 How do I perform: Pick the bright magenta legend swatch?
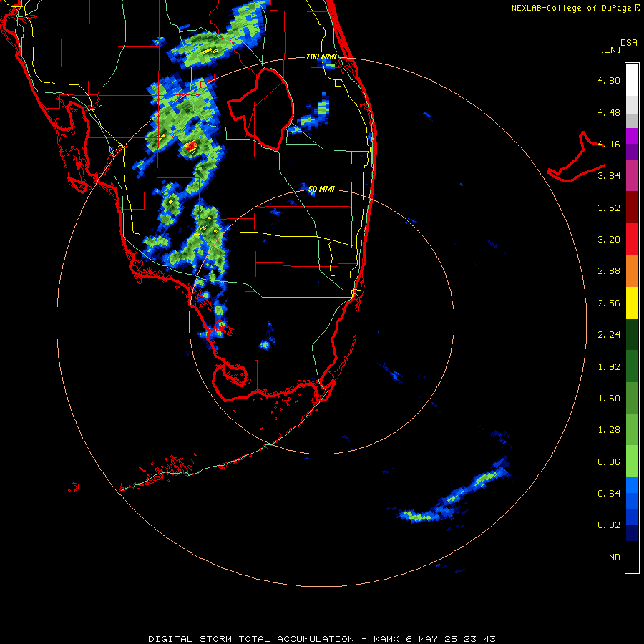(632, 136)
